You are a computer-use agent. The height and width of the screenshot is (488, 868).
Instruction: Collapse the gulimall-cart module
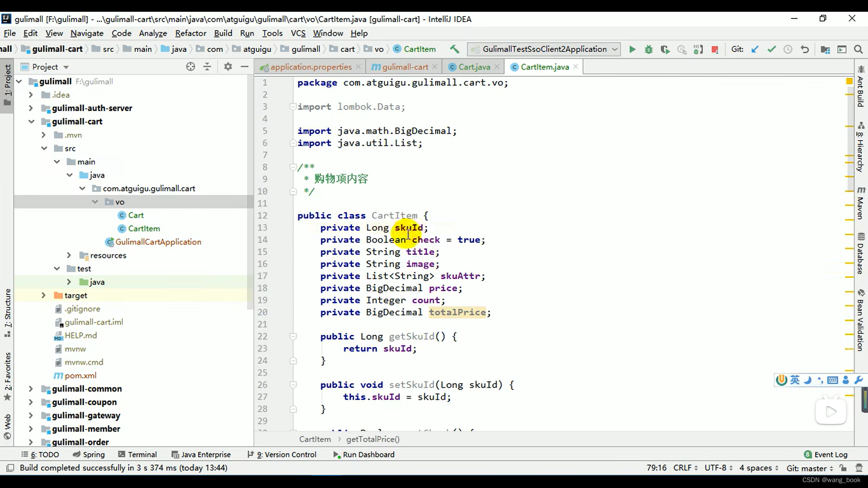tap(31, 122)
